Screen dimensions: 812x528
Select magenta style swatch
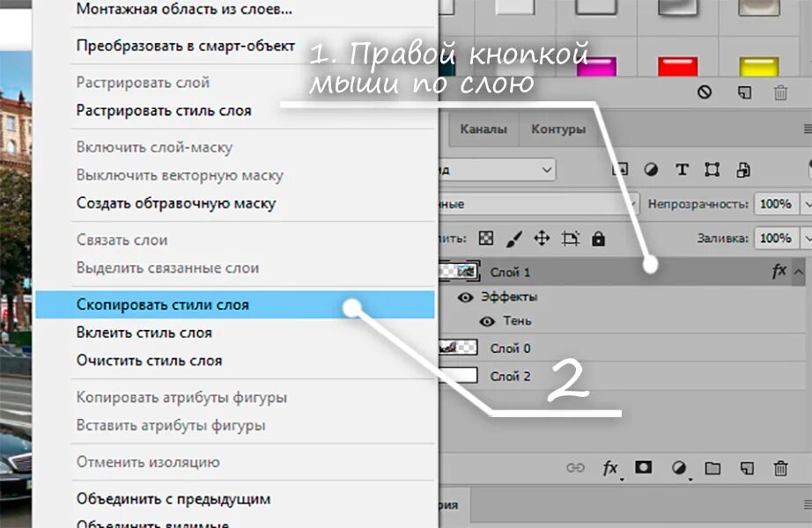tap(596, 67)
